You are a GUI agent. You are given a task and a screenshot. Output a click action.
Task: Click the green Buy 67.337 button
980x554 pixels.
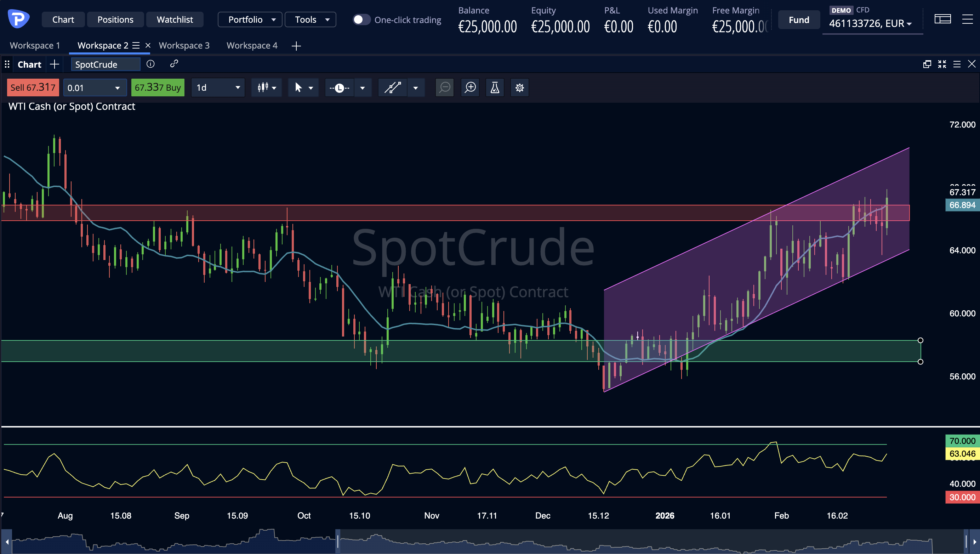158,87
